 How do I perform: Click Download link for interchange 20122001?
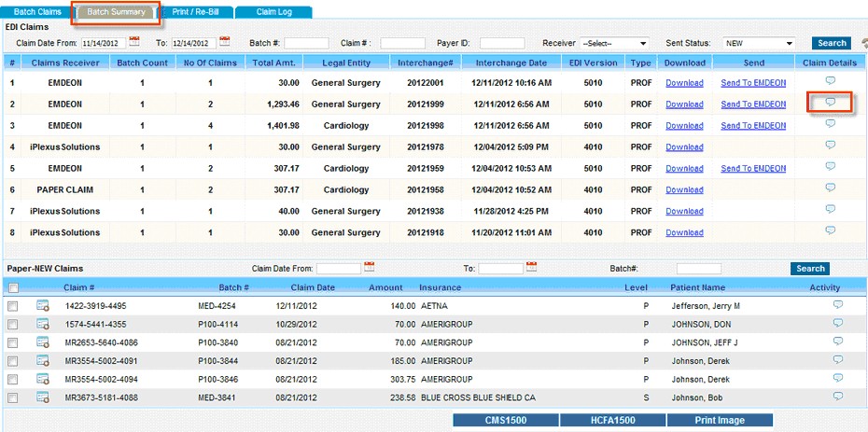[x=684, y=83]
